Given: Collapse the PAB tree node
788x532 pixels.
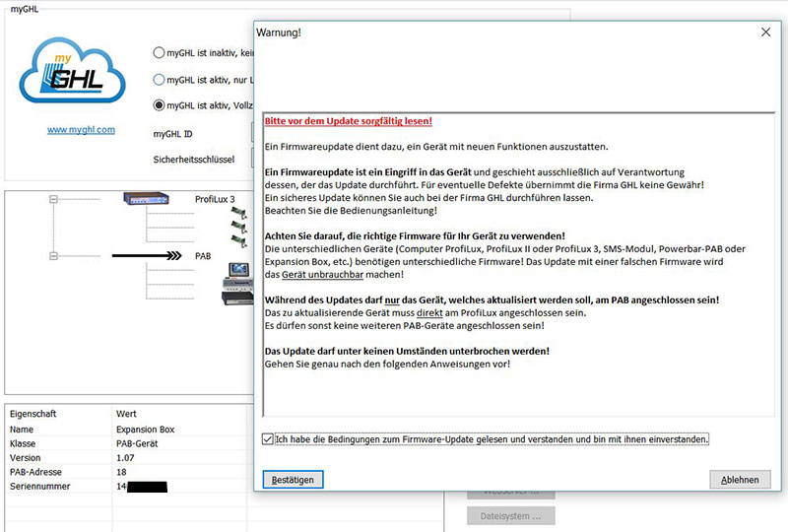Looking at the screenshot, I should 53,256.
